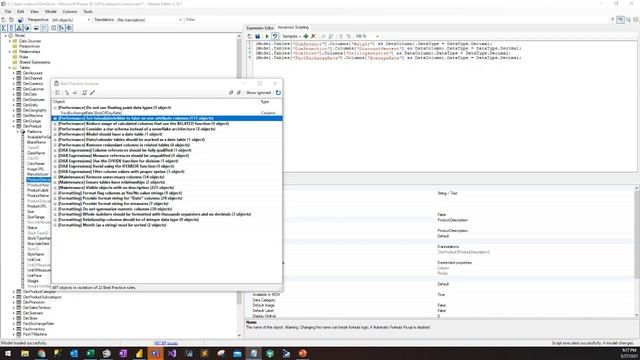The width and height of the screenshot is (640, 360).
Task: Run the script with the green play icon
Action: tap(267, 36)
